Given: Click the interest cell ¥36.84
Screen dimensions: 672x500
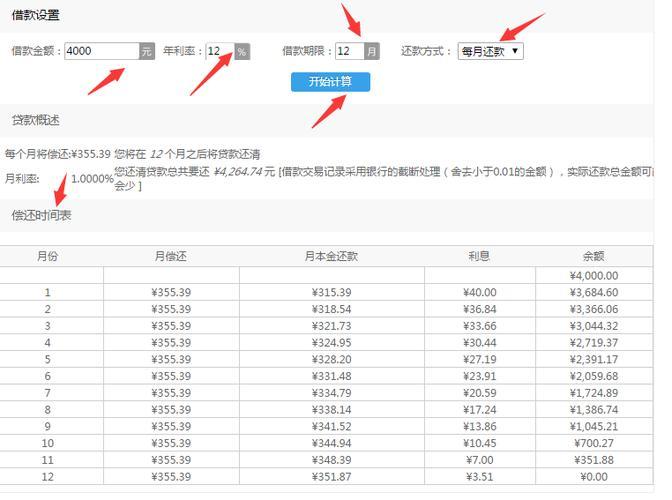Looking at the screenshot, I should [x=480, y=309].
